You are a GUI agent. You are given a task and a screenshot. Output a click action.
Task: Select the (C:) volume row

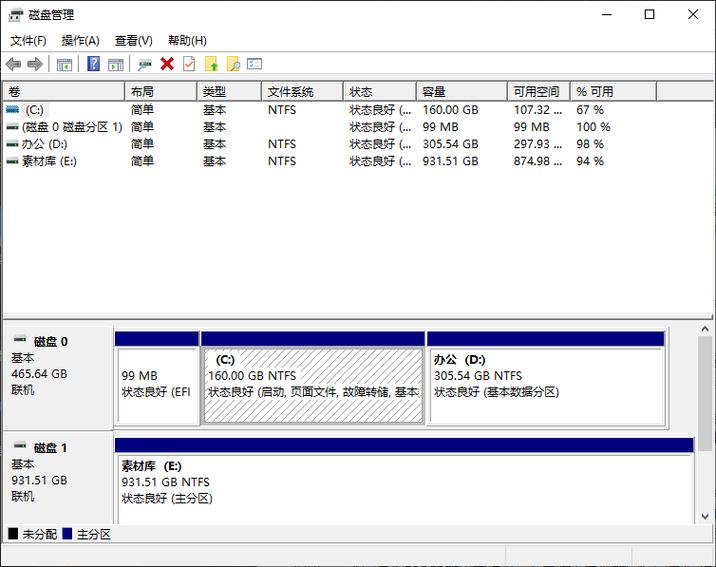(x=331, y=110)
